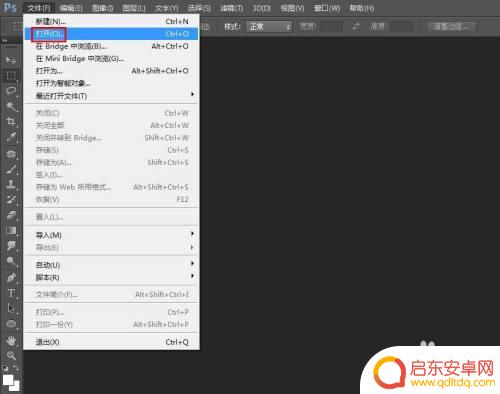Select the Magic Wand tool
500x394 pixels.
click(x=11, y=107)
